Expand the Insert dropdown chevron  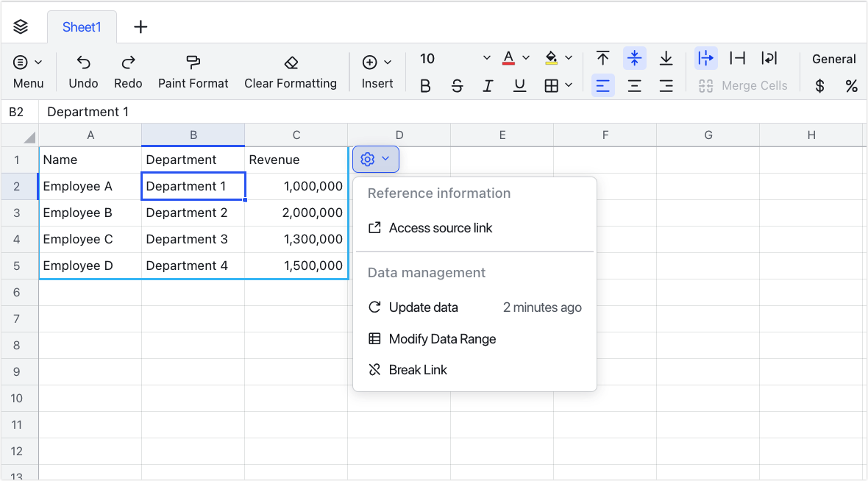tap(388, 63)
